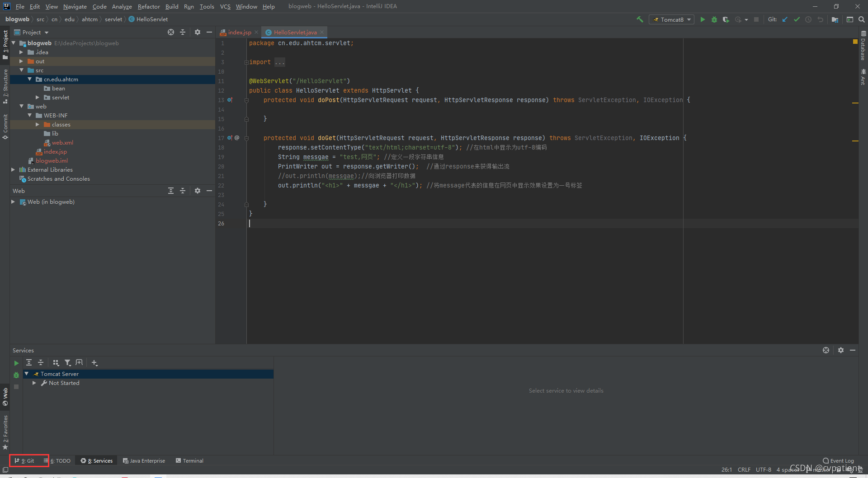Run the Tomcat8 configuration
The width and height of the screenshot is (868, 478).
(703, 19)
